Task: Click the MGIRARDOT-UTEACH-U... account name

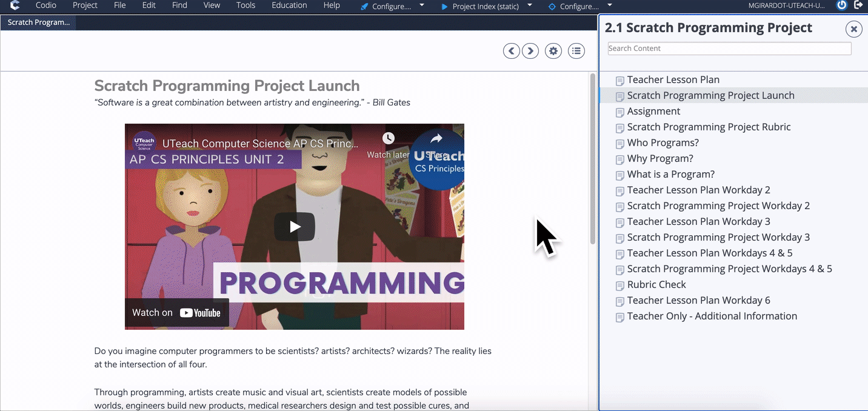Action: point(787,6)
